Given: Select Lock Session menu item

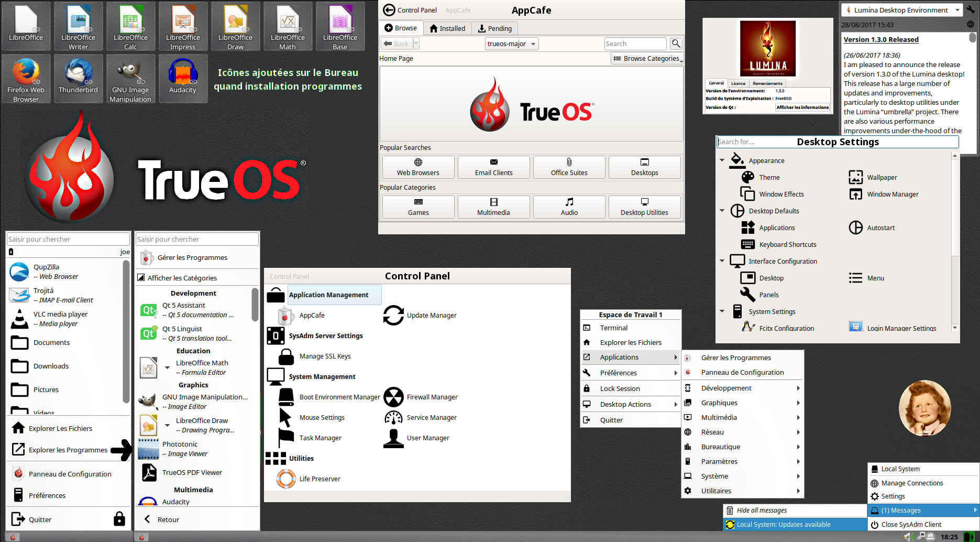Looking at the screenshot, I should [x=630, y=389].
